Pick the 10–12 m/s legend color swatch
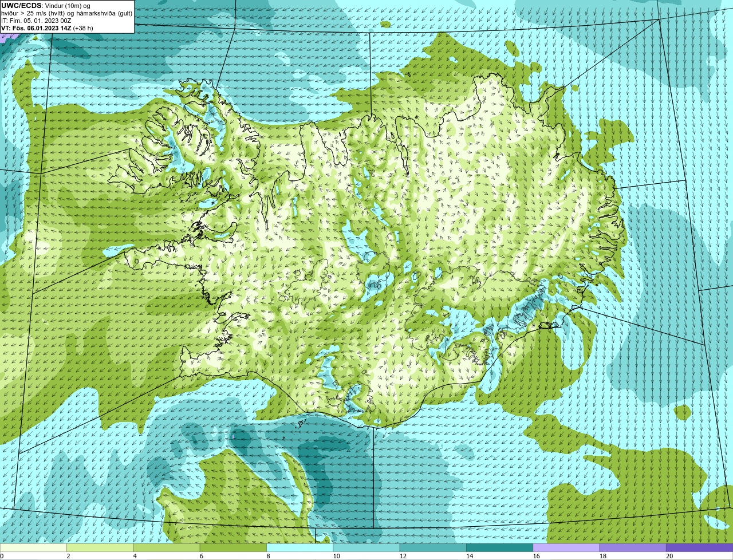Screen dimensions: 733x560 pos(366,547)
